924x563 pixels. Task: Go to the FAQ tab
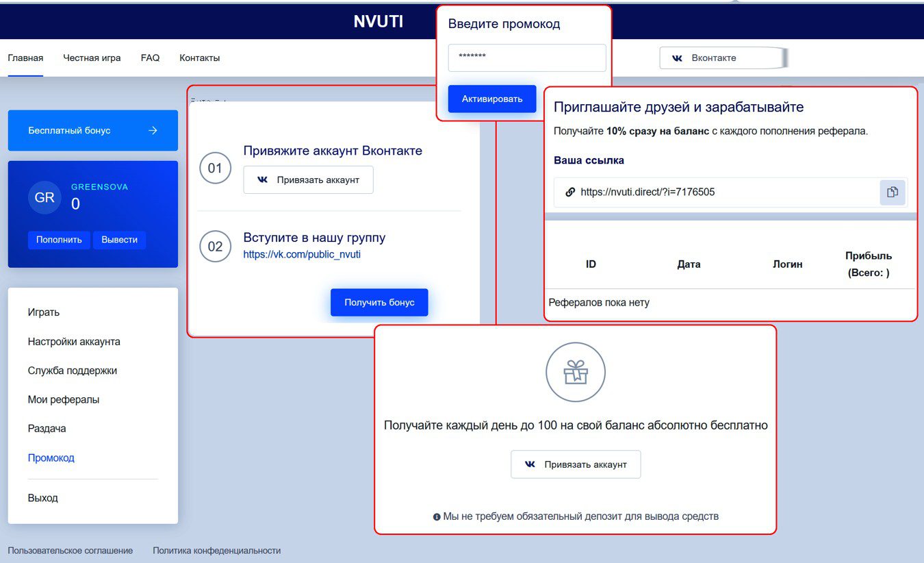coord(150,58)
